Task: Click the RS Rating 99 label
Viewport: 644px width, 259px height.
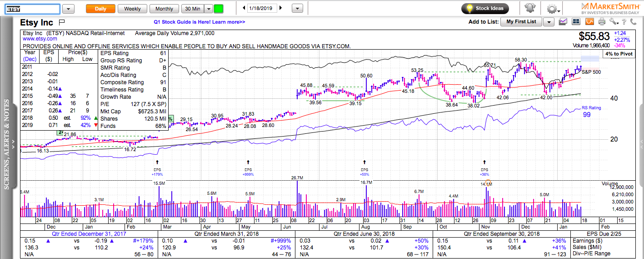Action: [591, 112]
